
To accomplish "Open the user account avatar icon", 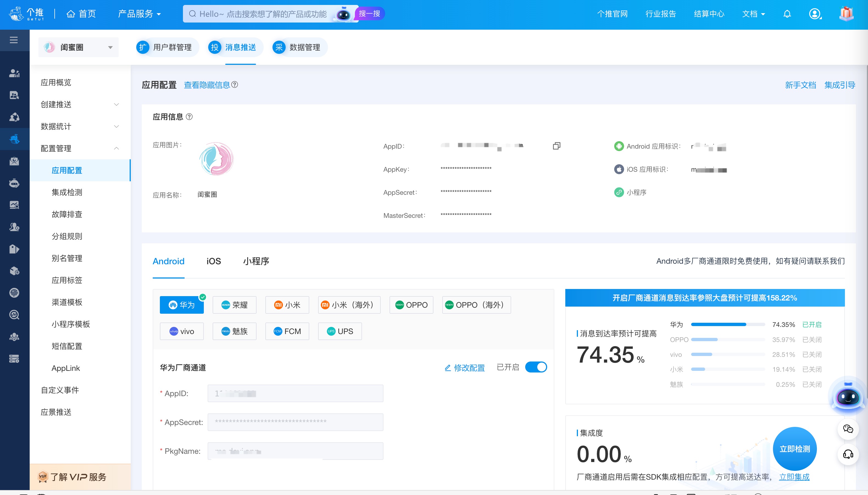I will pos(815,14).
